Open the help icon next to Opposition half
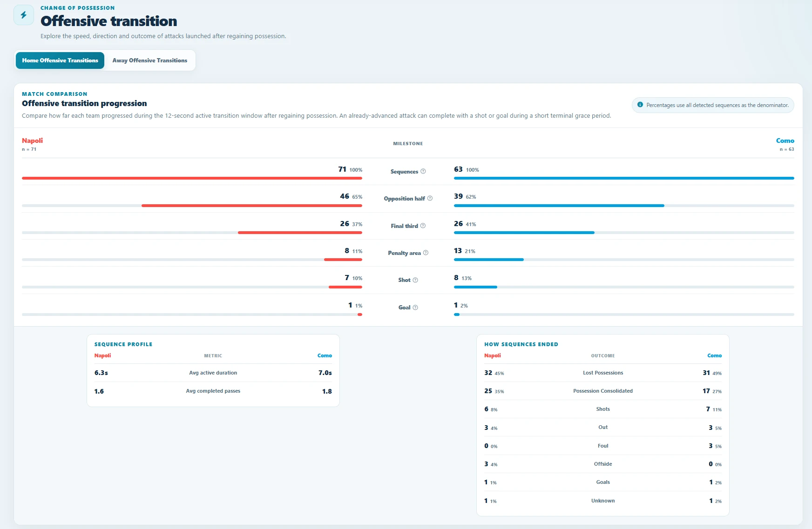This screenshot has width=812, height=529. coord(430,198)
